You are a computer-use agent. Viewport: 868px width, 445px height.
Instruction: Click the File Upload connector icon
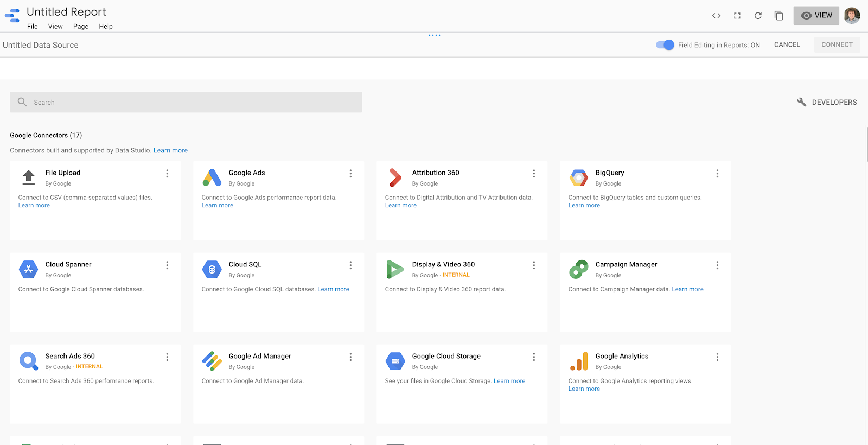click(x=29, y=177)
